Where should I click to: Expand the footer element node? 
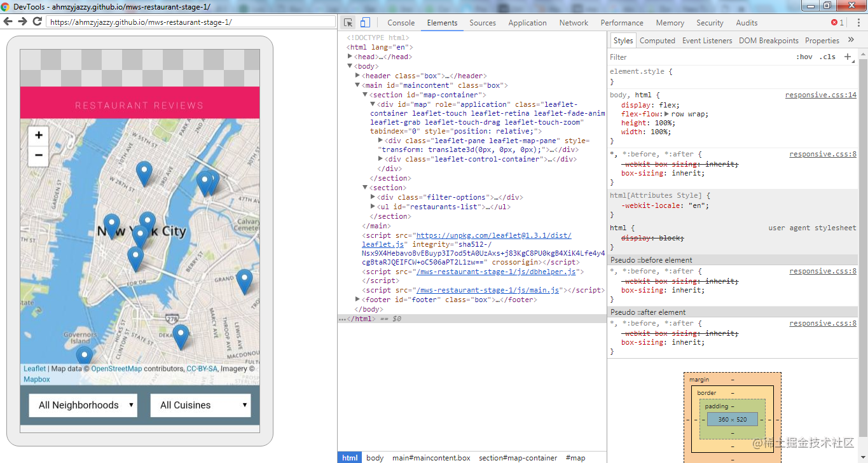click(357, 300)
